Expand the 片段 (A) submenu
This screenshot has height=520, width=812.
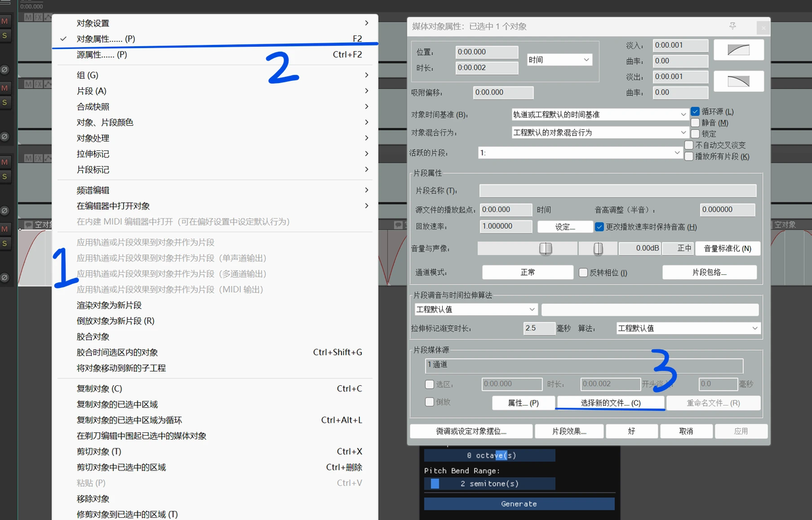(215, 91)
